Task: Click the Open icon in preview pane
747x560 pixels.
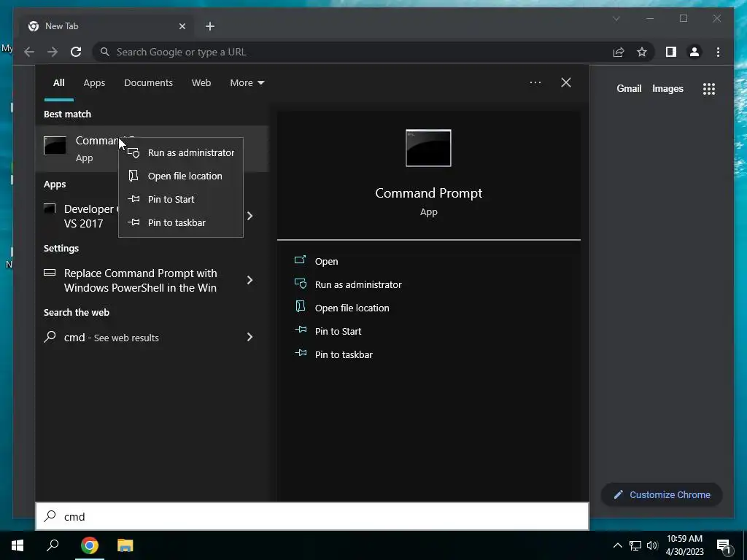Action: coord(300,260)
